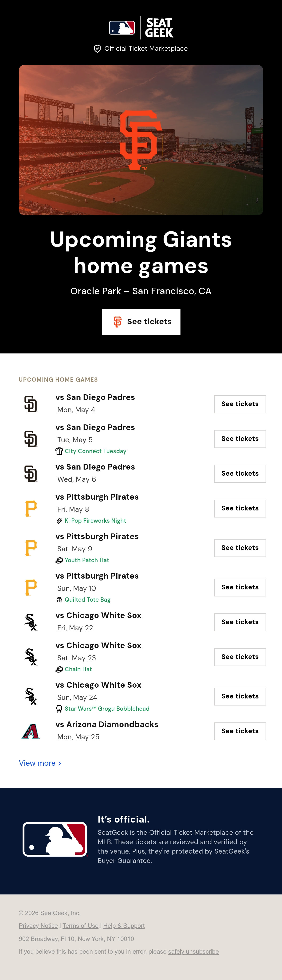Open the K-Pop Fireworks Night promotion

(95, 521)
